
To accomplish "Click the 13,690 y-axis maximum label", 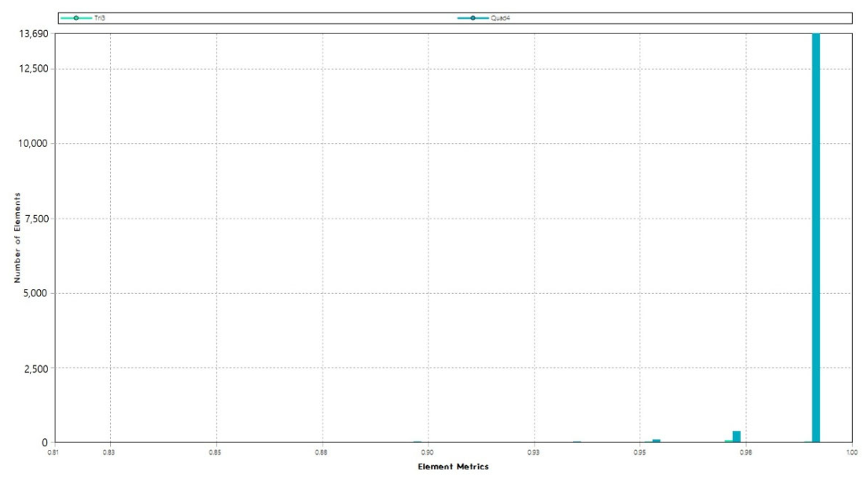I will tap(34, 34).
